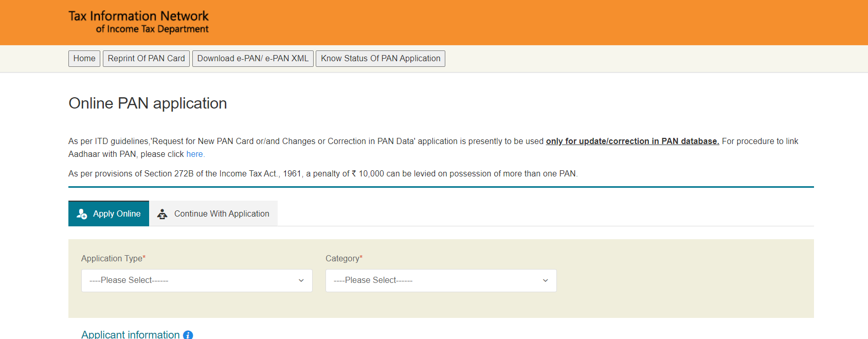Viewport: 868px width, 339px height.
Task: Click the info icon next to Applicant information
Action: [x=188, y=335]
